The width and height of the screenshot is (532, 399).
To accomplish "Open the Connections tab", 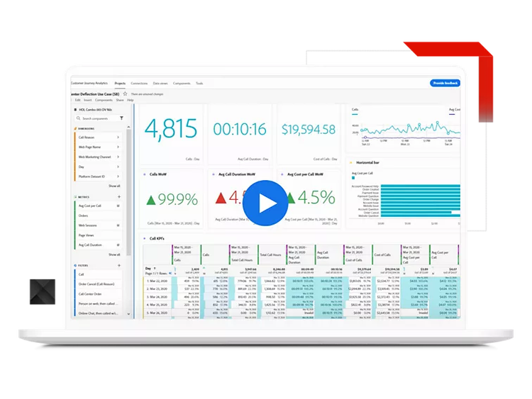I will coord(139,83).
